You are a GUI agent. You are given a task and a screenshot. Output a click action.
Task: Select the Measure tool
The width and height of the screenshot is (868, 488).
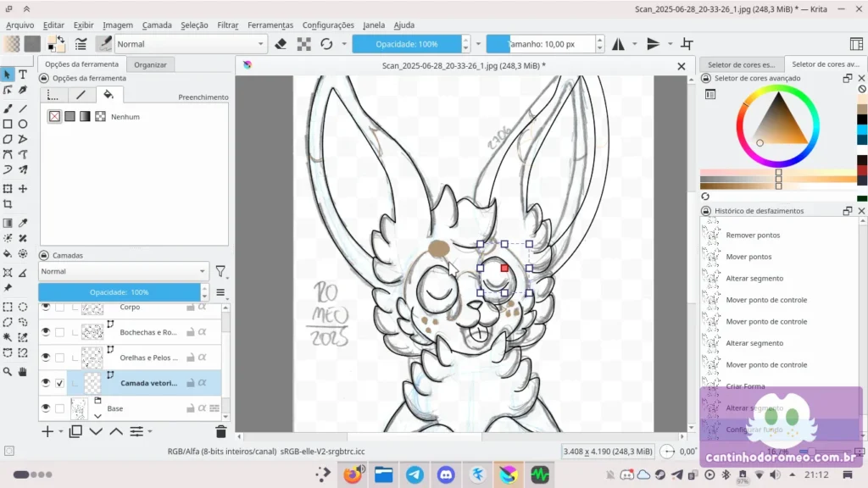(x=23, y=272)
